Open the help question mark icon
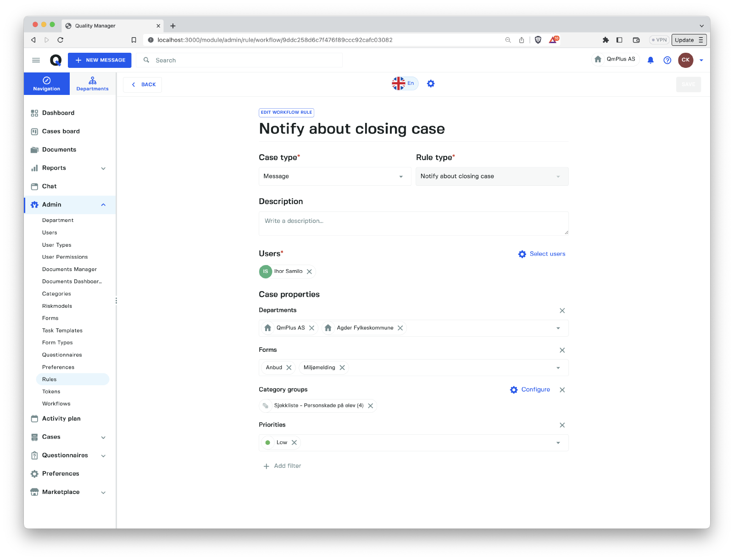Image resolution: width=734 pixels, height=560 pixels. pyautogui.click(x=667, y=60)
